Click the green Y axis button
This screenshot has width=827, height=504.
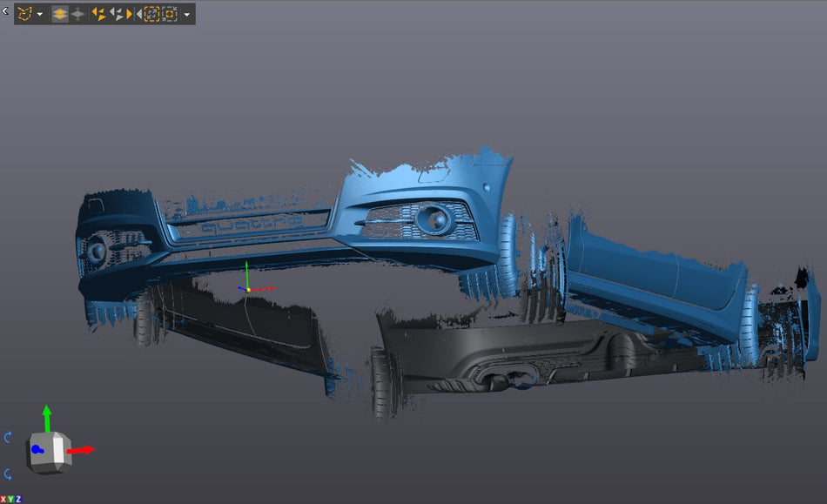click(x=10, y=499)
